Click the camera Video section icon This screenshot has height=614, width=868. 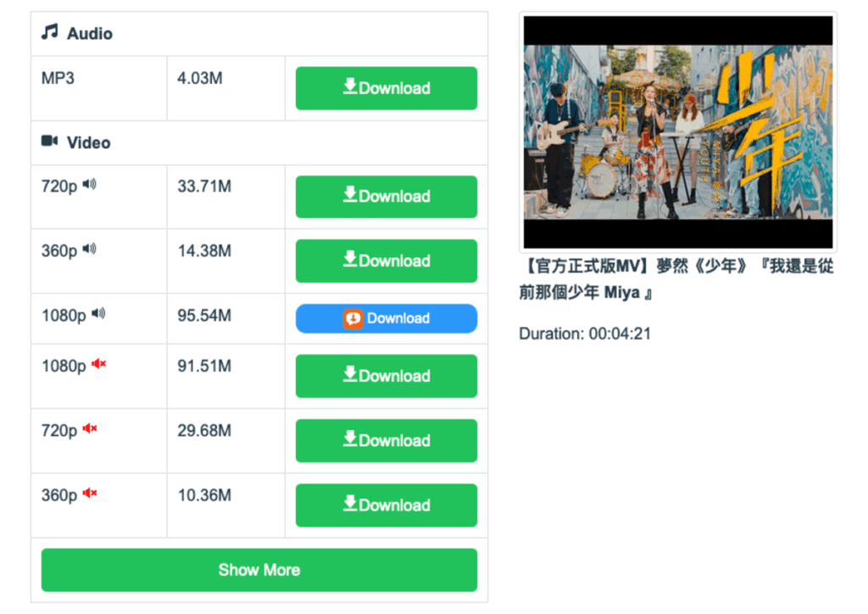(x=49, y=141)
